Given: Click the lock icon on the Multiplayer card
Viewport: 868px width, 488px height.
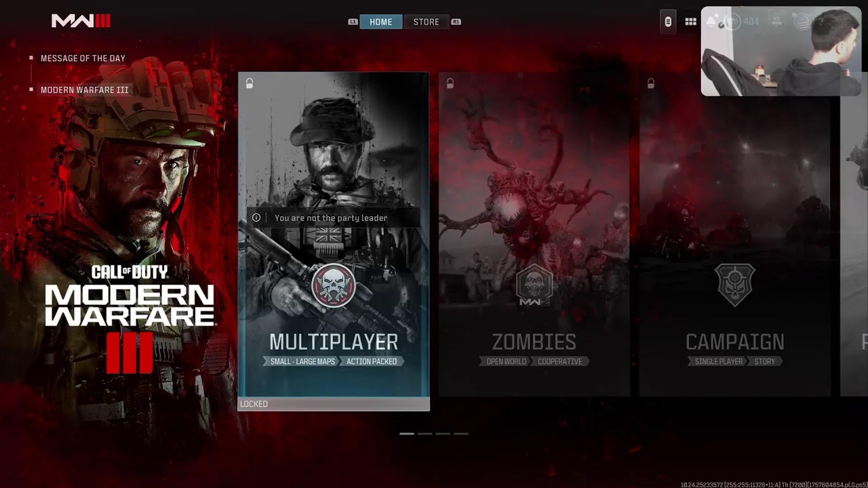Looking at the screenshot, I should click(x=250, y=83).
